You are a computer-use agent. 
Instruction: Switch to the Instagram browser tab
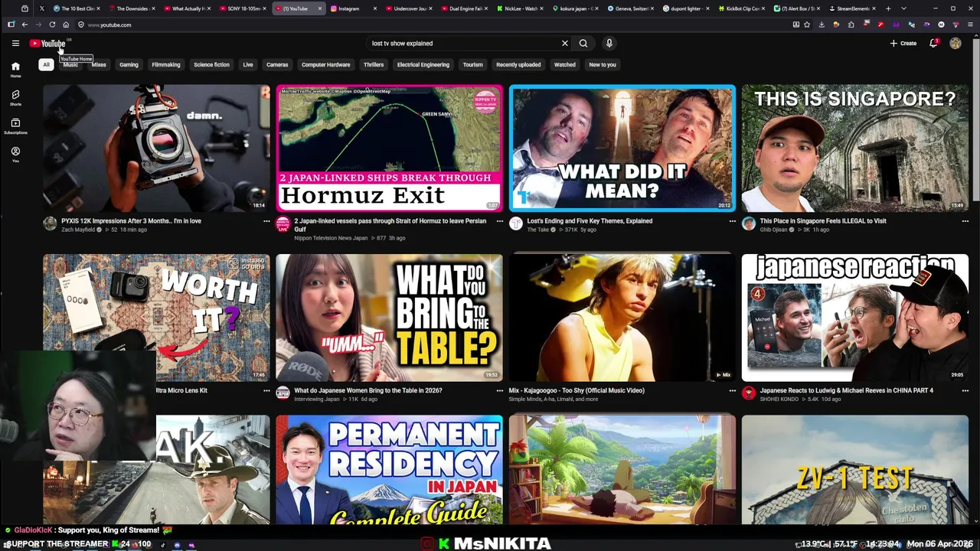point(353,8)
